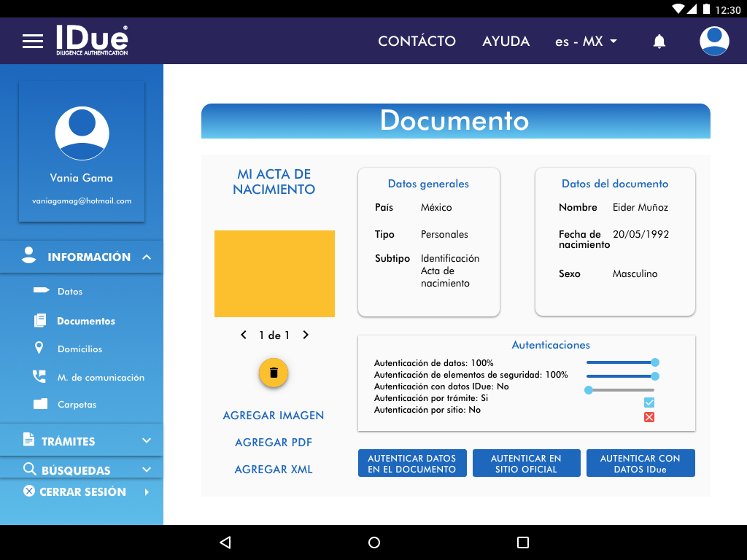Toggle the blue checked Autenticación por trámite checkbox
The image size is (747, 560).
[649, 403]
